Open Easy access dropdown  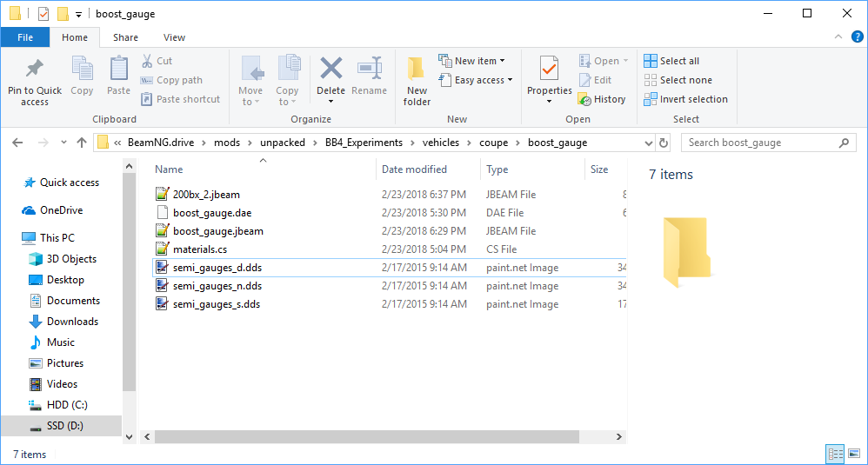click(x=476, y=80)
